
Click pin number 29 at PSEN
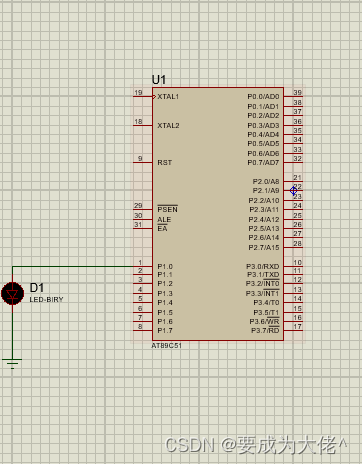[x=138, y=205]
